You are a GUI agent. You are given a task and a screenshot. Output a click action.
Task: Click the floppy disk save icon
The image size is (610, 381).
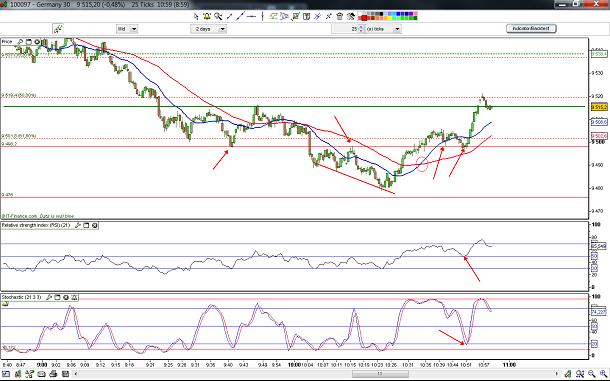click(x=65, y=374)
